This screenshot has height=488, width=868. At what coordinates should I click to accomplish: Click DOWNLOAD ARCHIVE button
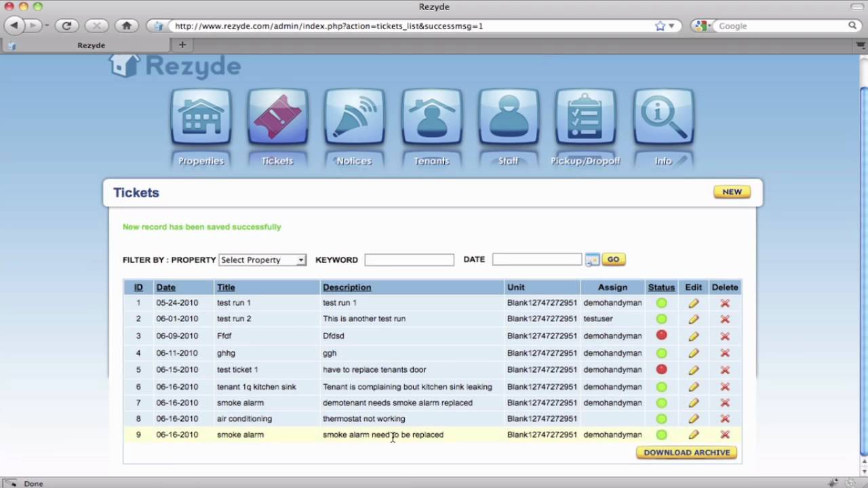(x=686, y=453)
